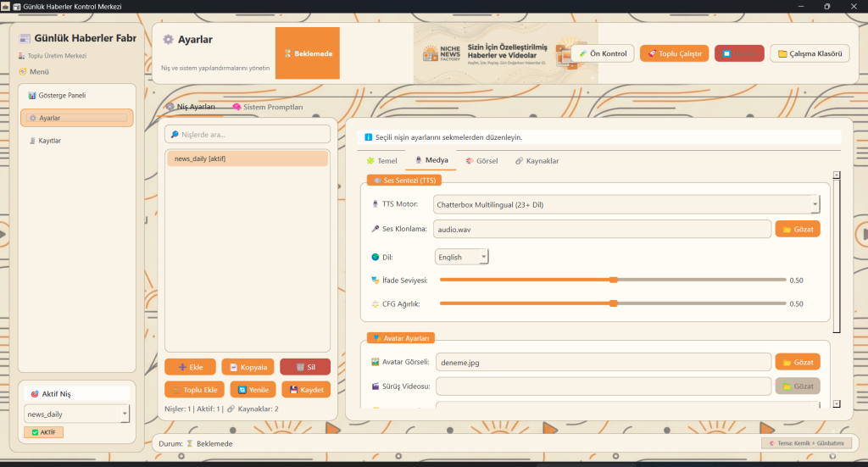This screenshot has width=868, height=467.
Task: Open Çalışma Klasörü folder button
Action: pyautogui.click(x=810, y=53)
